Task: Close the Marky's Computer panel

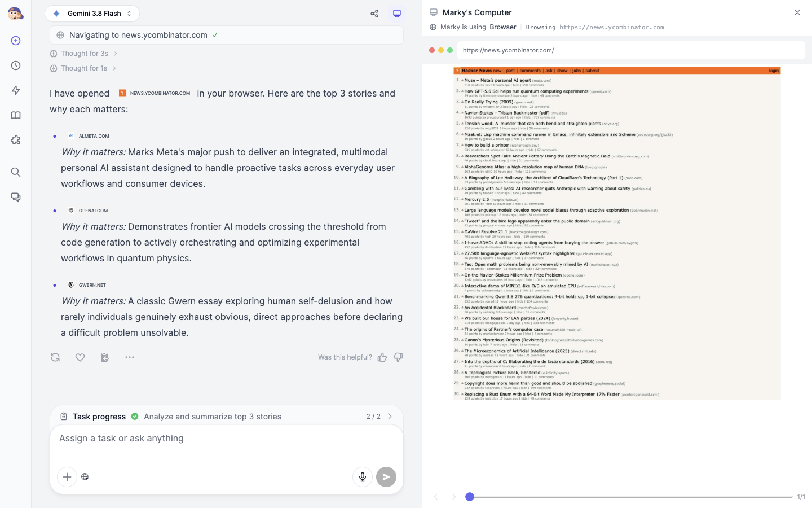Action: click(797, 12)
